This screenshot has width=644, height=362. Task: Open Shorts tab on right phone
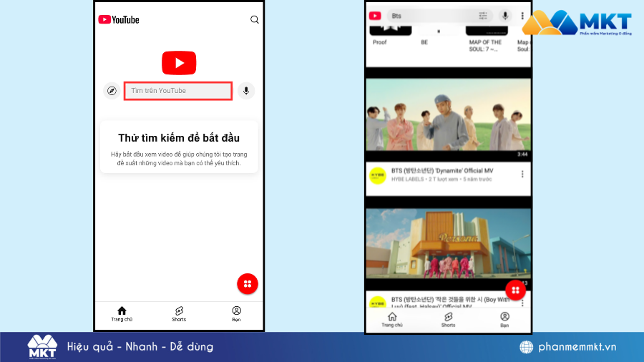tap(448, 320)
